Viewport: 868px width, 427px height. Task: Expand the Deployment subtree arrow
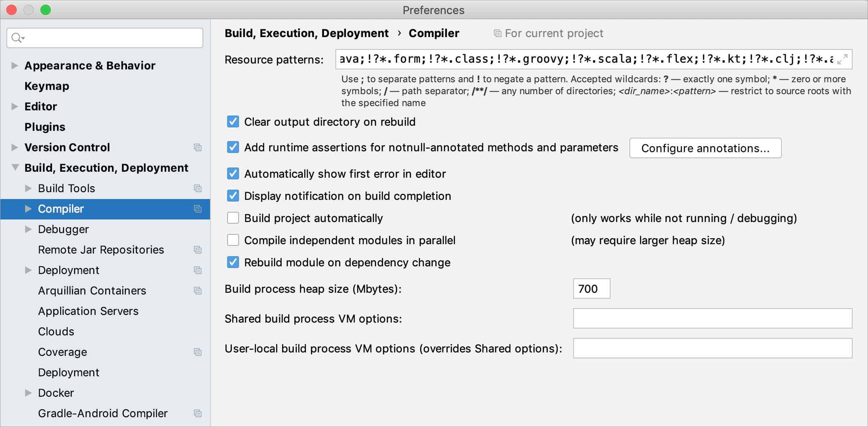pyautogui.click(x=29, y=270)
